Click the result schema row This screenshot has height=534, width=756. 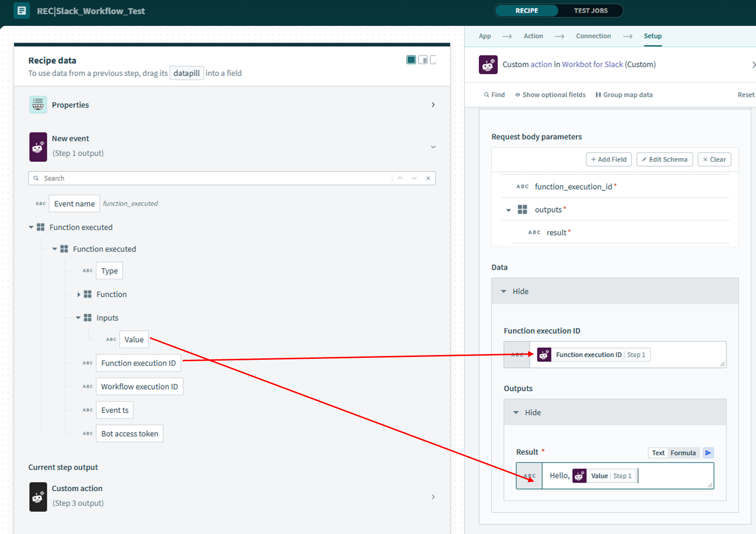621,233
